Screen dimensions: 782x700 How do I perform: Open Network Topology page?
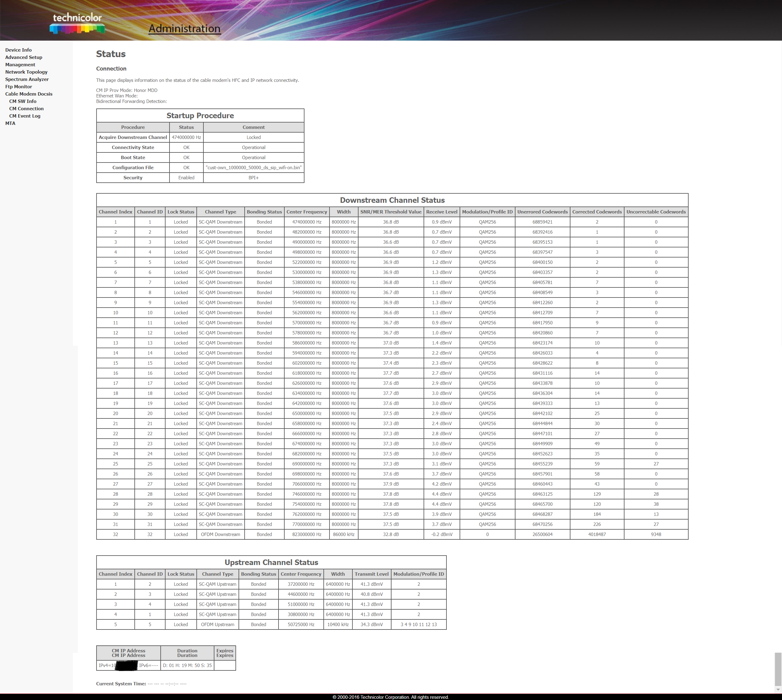(26, 72)
